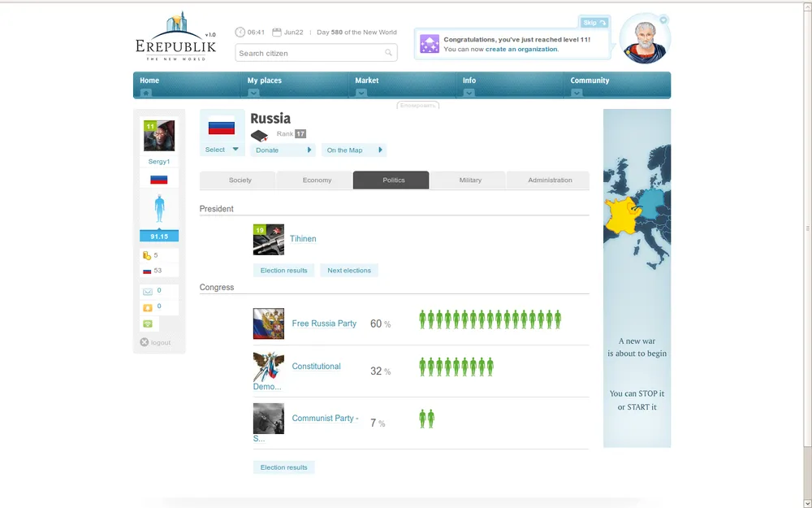
Task: Click the gold coin icon in sidebar
Action: click(x=147, y=255)
